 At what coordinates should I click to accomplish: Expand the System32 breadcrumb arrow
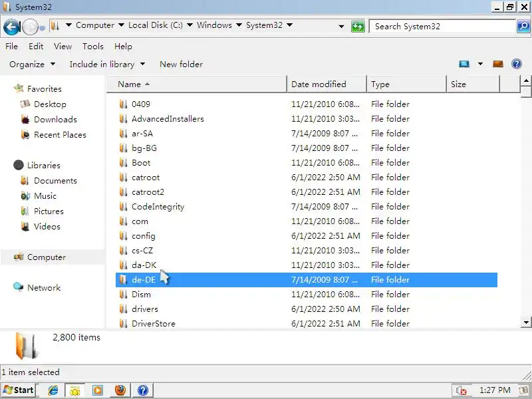(x=290, y=25)
